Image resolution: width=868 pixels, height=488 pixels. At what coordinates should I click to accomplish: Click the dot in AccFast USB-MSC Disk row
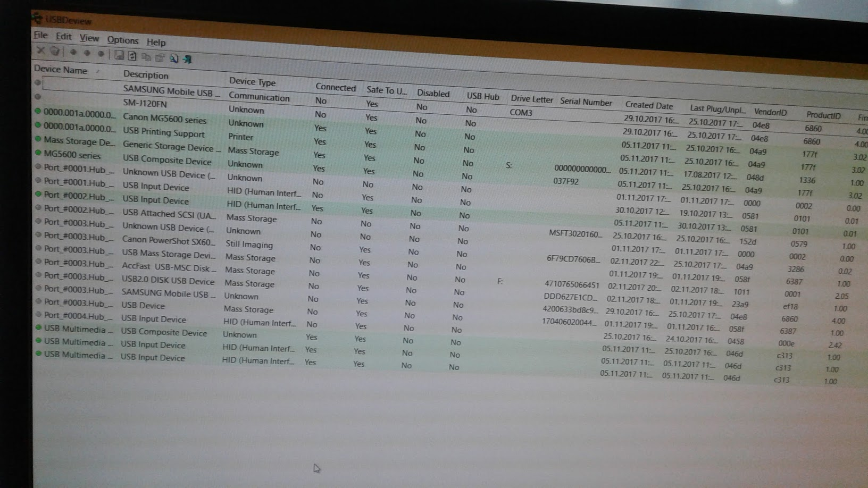click(38, 261)
